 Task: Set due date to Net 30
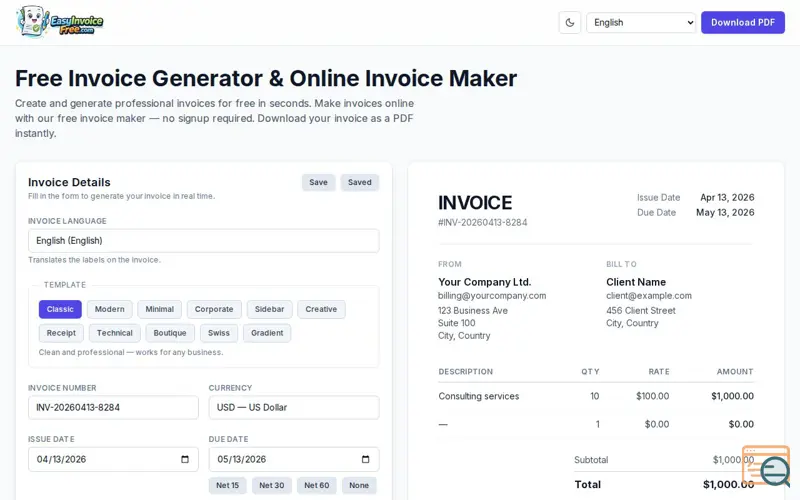tap(272, 485)
